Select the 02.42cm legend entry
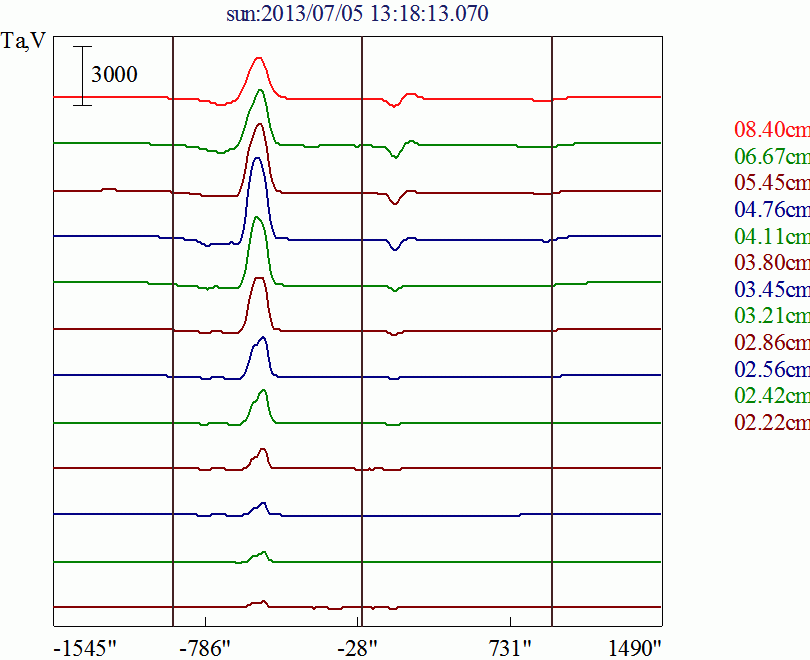 [x=772, y=396]
